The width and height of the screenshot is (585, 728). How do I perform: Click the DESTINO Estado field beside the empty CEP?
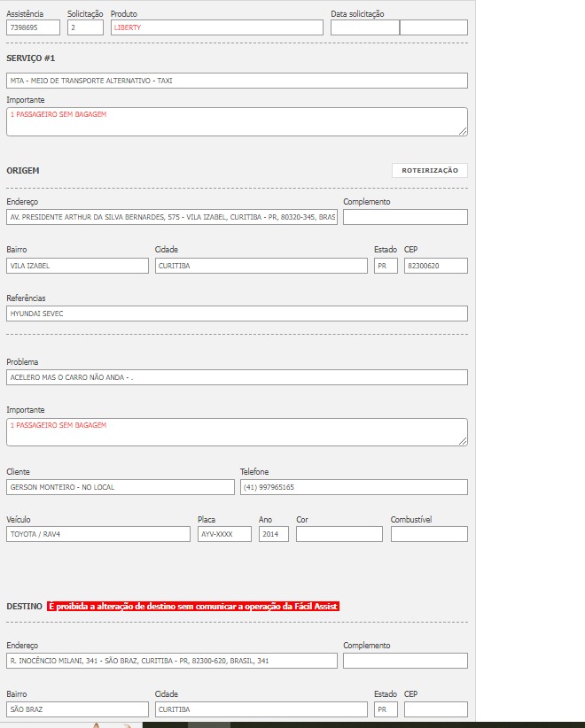386,709
